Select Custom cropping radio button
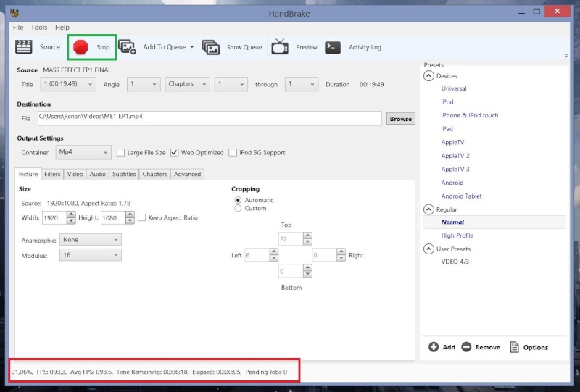Viewport: 580px width, 392px height. 238,208
